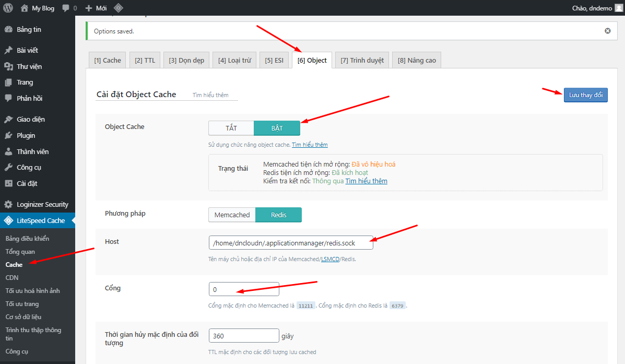625x364 pixels.
Task: Open the [3] Dọn dẹp tab
Action: click(x=186, y=60)
